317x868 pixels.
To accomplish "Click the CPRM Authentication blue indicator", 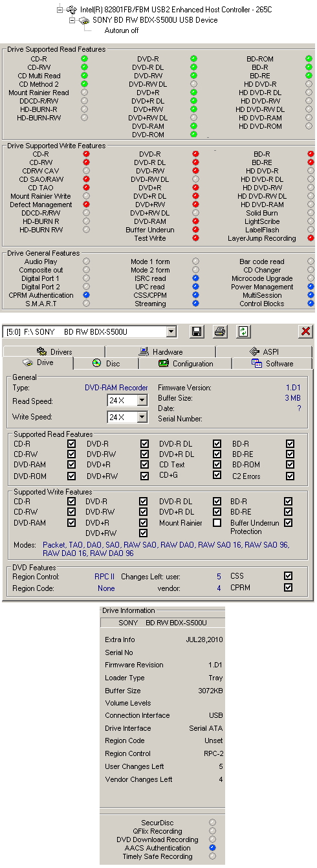I will [86, 295].
